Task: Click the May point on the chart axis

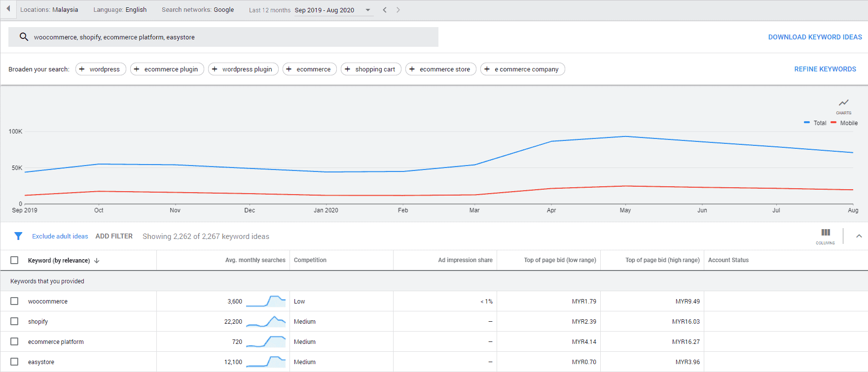Action: [625, 210]
